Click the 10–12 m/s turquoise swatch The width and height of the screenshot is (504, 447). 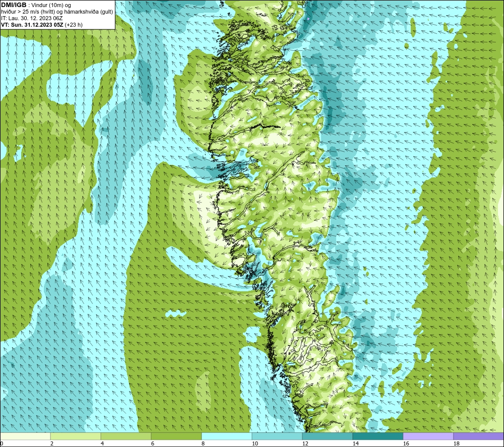(277, 436)
